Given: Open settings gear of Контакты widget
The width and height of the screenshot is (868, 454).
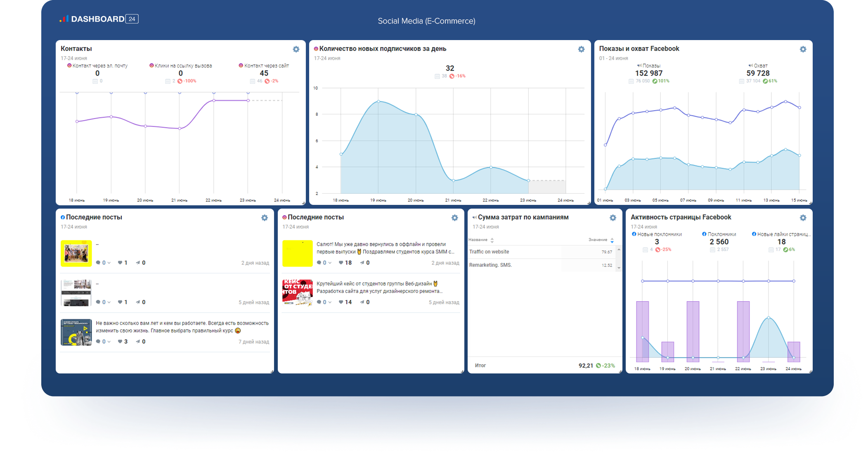Looking at the screenshot, I should click(296, 49).
